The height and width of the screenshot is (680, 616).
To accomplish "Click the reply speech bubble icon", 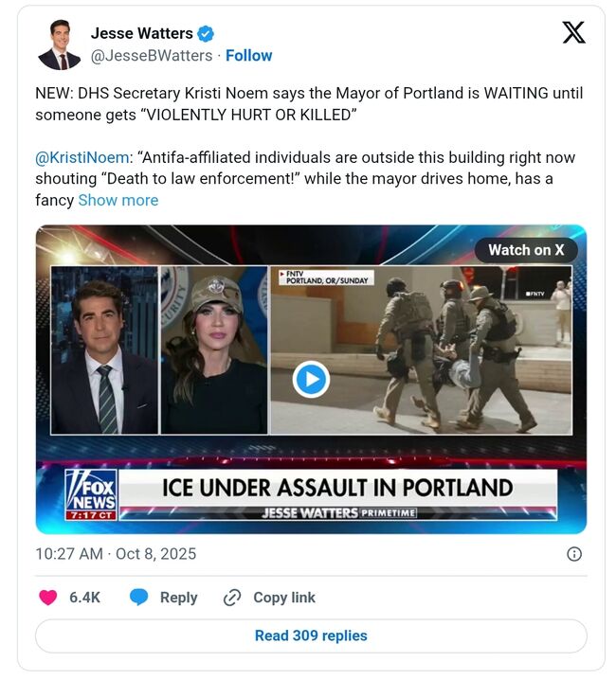I will pyautogui.click(x=139, y=598).
